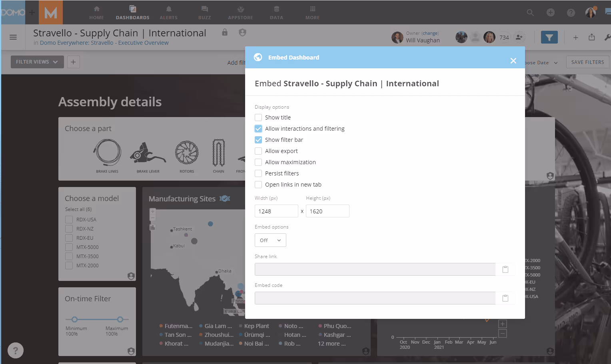Copy the share link to clipboard
Image resolution: width=611 pixels, height=364 pixels.
[505, 269]
